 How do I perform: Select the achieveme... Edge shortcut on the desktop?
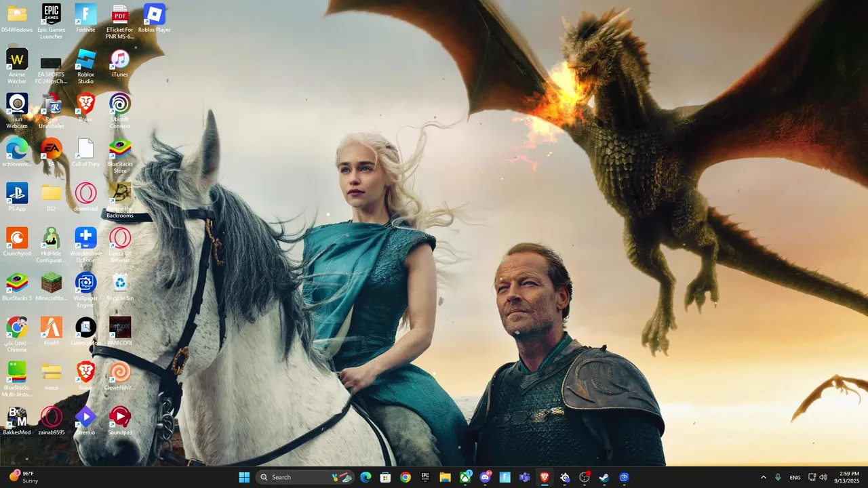[17, 152]
